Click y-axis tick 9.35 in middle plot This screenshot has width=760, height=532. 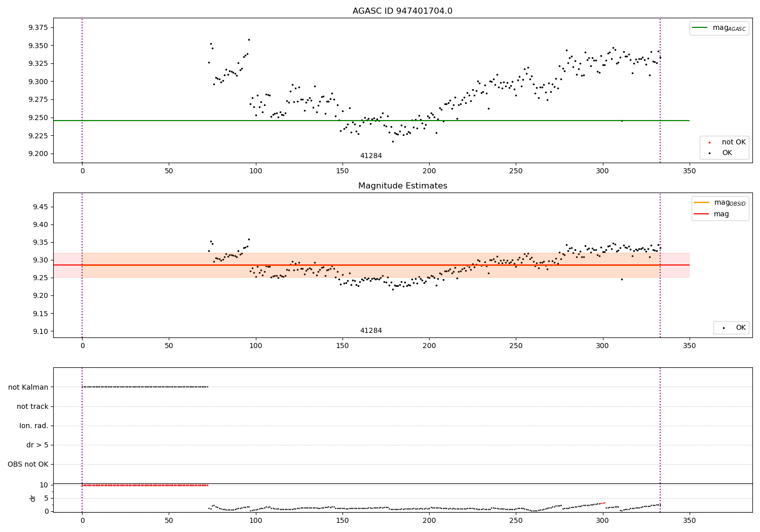click(41, 242)
